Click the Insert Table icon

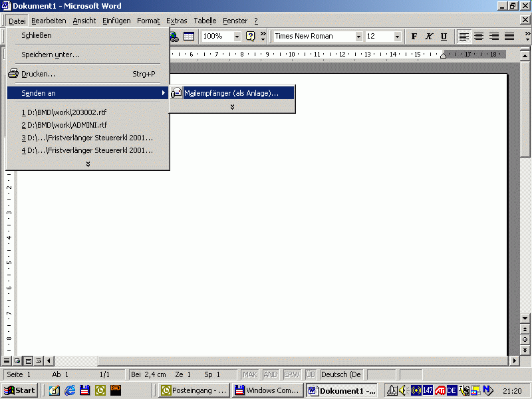tap(189, 37)
